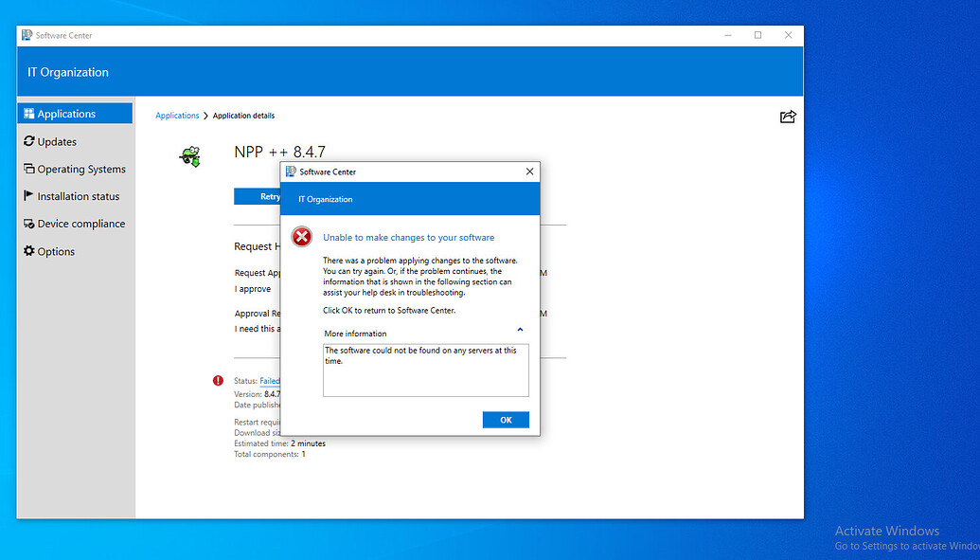Viewport: 980px width, 560px height.
Task: Open the Failed status link
Action: point(269,381)
